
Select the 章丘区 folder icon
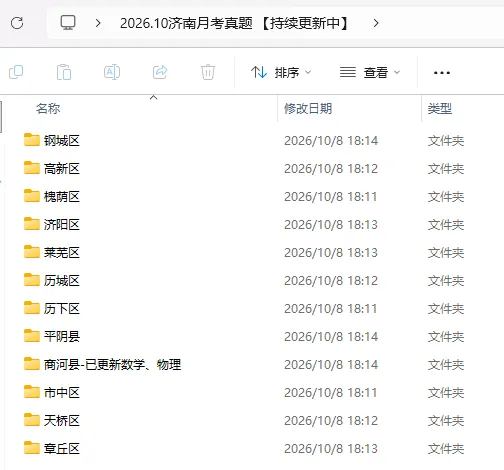click(32, 448)
